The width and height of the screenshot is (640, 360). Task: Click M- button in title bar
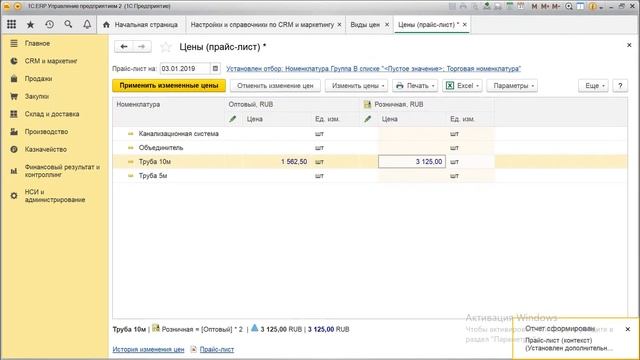(x=556, y=7)
